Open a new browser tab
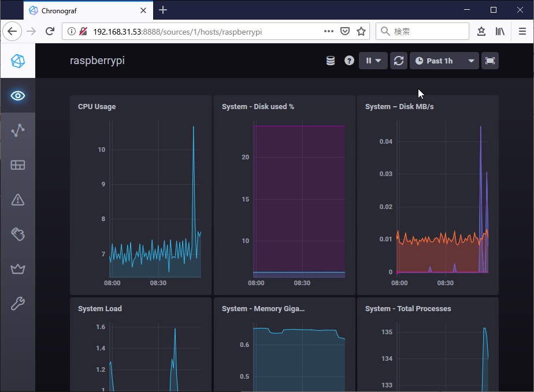The height and width of the screenshot is (392, 534). click(163, 10)
